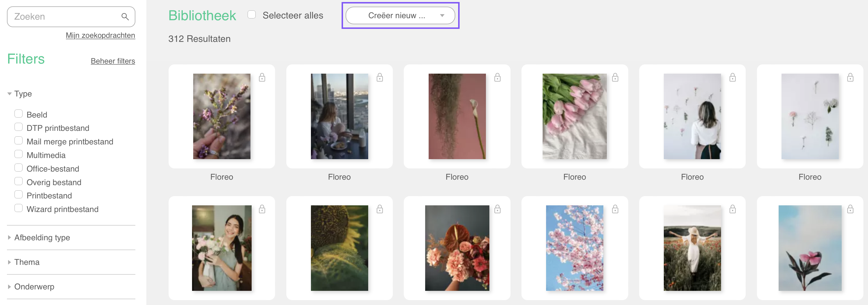The width and height of the screenshot is (868, 305).
Task: Click the magnifier icon in the Zoeken field
Action: click(x=125, y=16)
